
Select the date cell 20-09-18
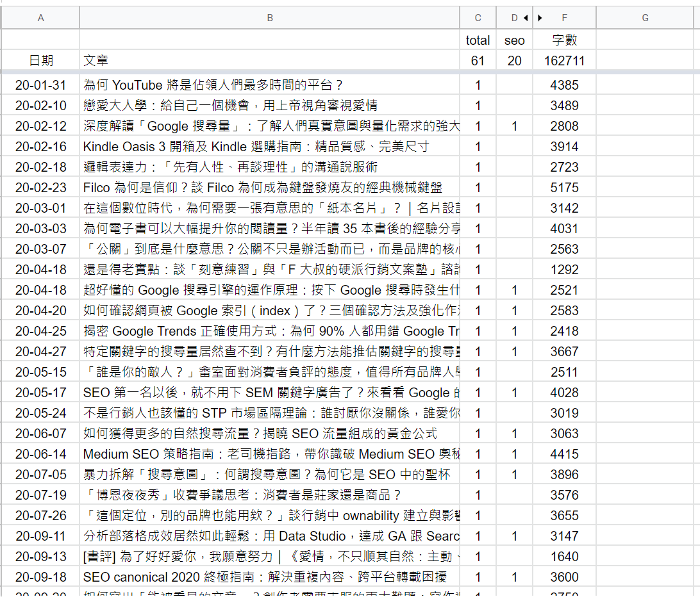(40, 577)
